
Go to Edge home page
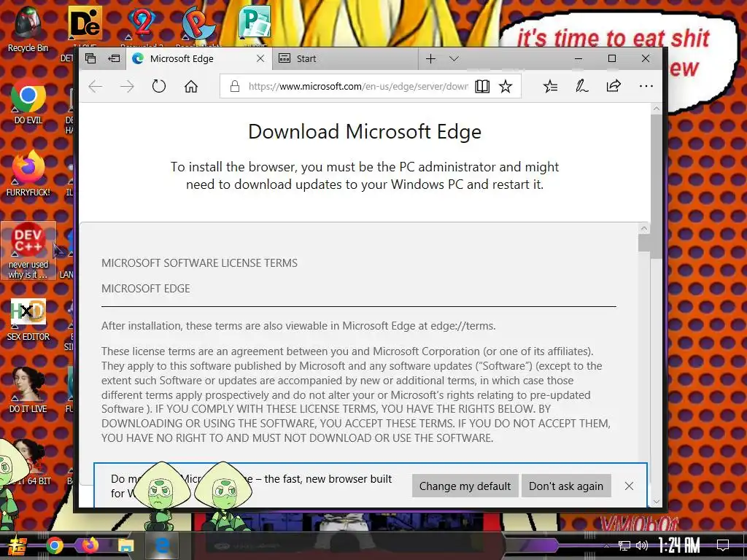tap(191, 86)
